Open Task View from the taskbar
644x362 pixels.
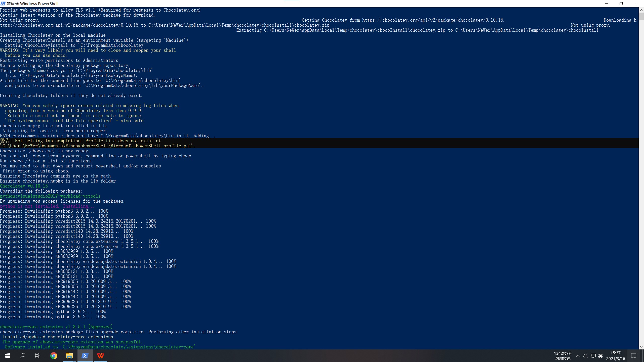tap(38, 356)
